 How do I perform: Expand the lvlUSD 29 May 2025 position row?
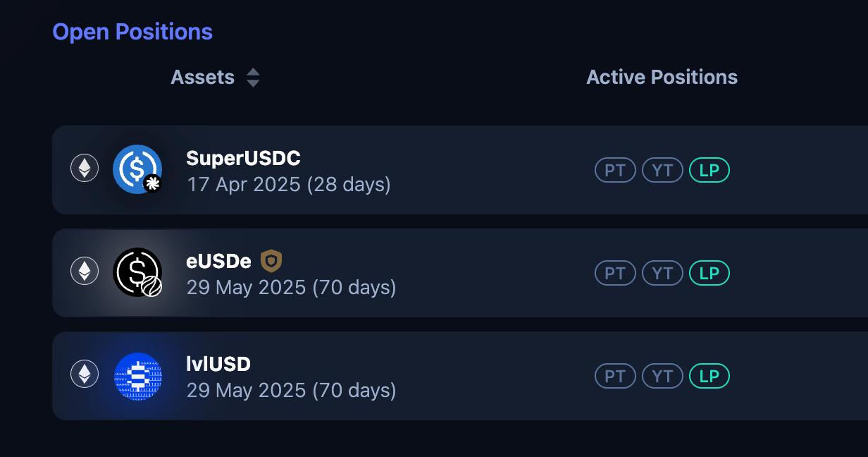460,376
